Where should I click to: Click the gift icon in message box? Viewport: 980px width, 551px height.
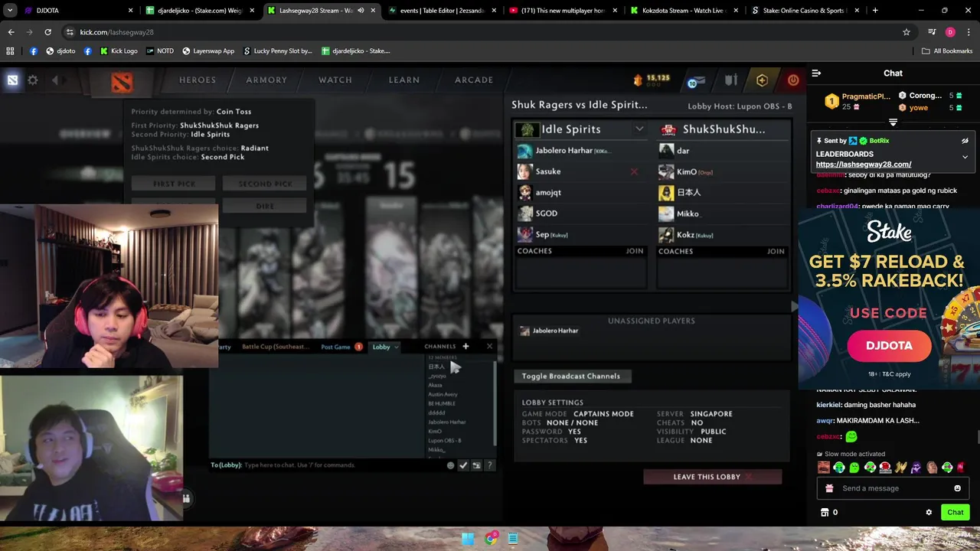tap(829, 488)
